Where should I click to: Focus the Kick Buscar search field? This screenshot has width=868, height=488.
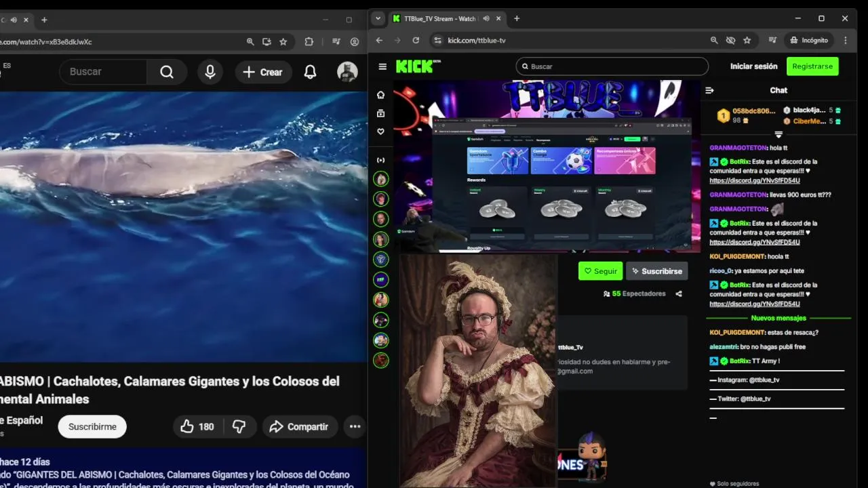[612, 66]
